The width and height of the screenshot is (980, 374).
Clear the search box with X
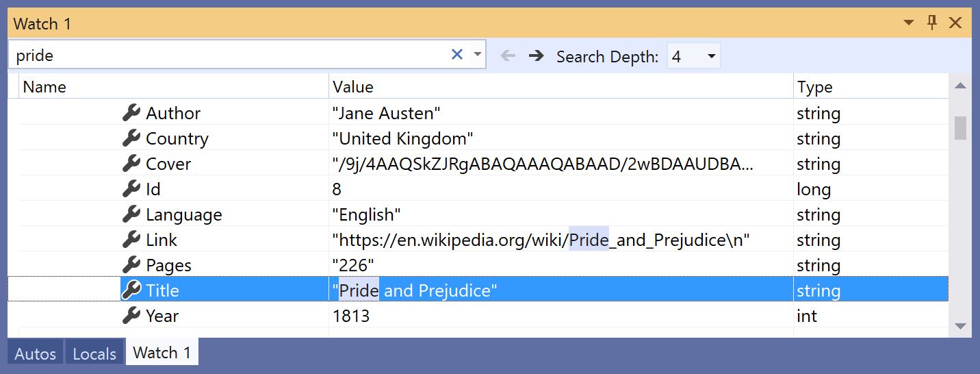pyautogui.click(x=457, y=55)
